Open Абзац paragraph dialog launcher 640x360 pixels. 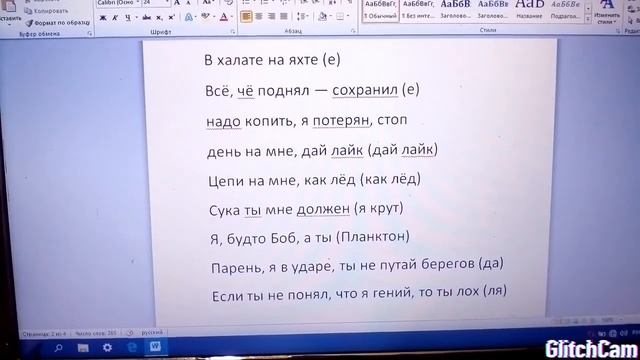(x=353, y=31)
